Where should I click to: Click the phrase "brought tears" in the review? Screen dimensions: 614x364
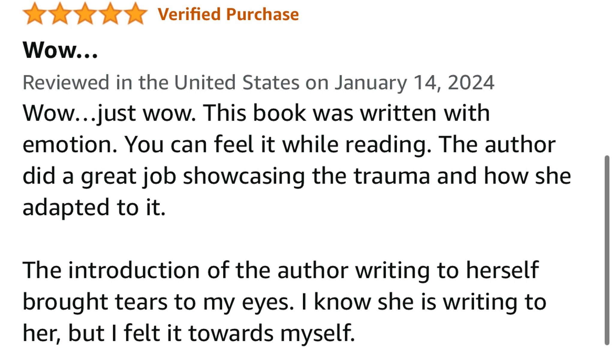pyautogui.click(x=95, y=302)
